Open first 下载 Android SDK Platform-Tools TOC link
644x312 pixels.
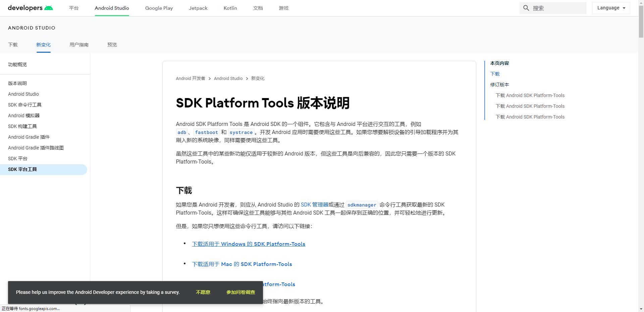(x=530, y=95)
